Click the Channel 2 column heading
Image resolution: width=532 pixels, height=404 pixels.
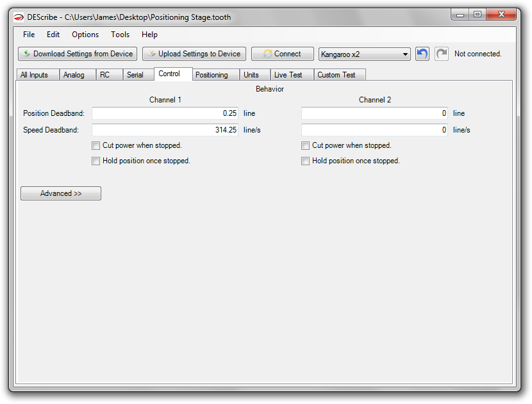(x=375, y=100)
